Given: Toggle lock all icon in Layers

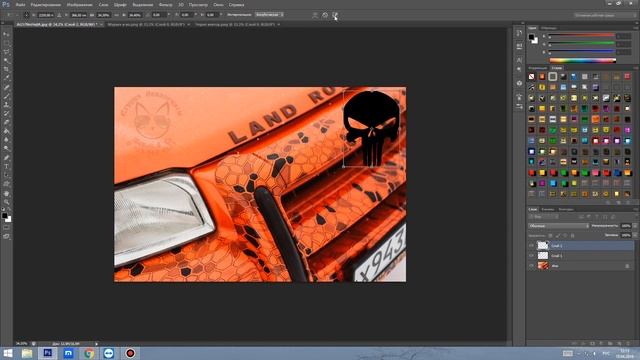Looking at the screenshot, I should (572, 236).
